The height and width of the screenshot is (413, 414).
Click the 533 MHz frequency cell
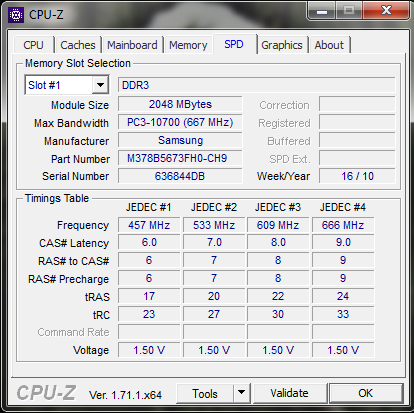pyautogui.click(x=214, y=225)
